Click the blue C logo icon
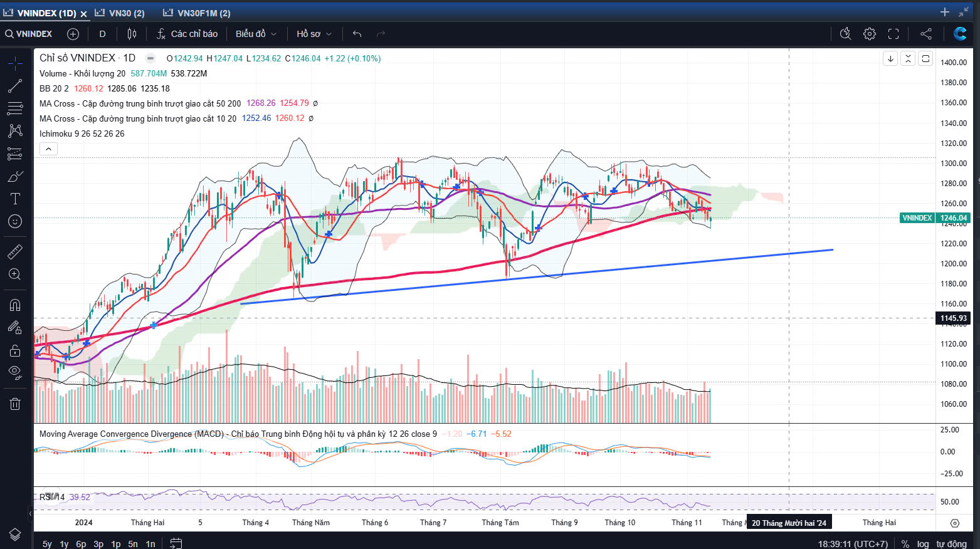Screen dimensions: 980x549 (960, 34)
